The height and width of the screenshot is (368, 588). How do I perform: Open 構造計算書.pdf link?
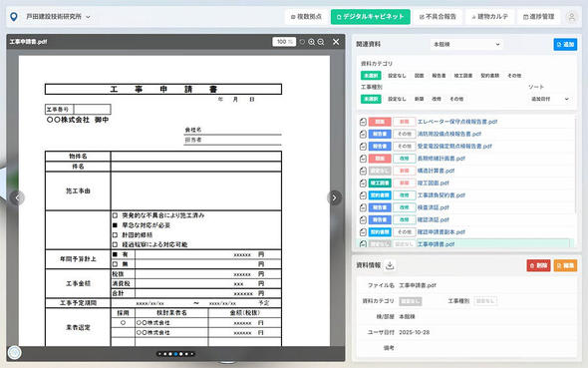pyautogui.click(x=436, y=171)
